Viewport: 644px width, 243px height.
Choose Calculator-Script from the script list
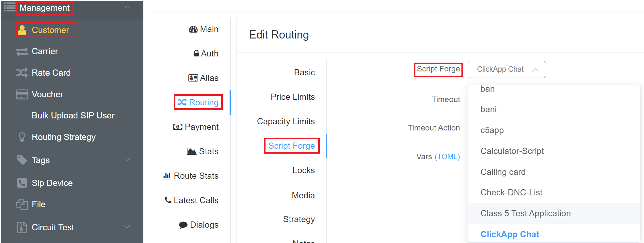click(x=512, y=151)
